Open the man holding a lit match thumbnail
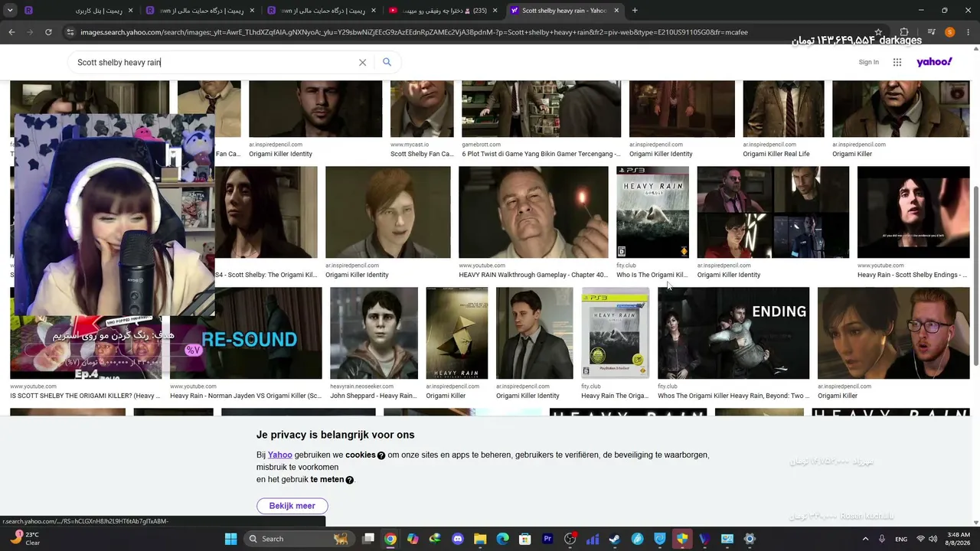Image resolution: width=980 pixels, height=551 pixels. (x=533, y=212)
